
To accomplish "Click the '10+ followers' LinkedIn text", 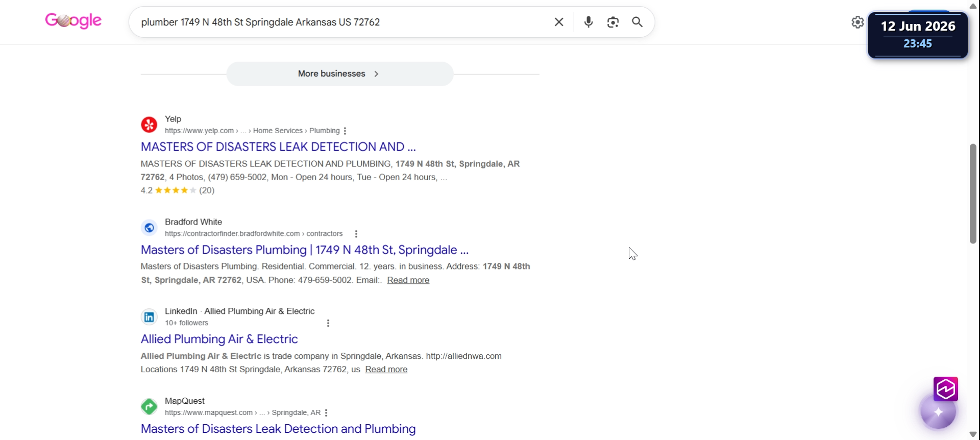I will click(x=186, y=323).
